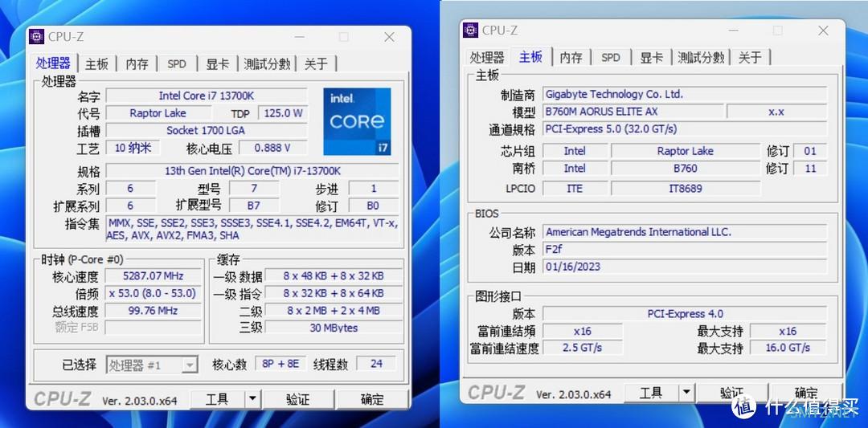Open 测試分數 tab in the left window
This screenshot has height=428, width=868.
point(267,64)
